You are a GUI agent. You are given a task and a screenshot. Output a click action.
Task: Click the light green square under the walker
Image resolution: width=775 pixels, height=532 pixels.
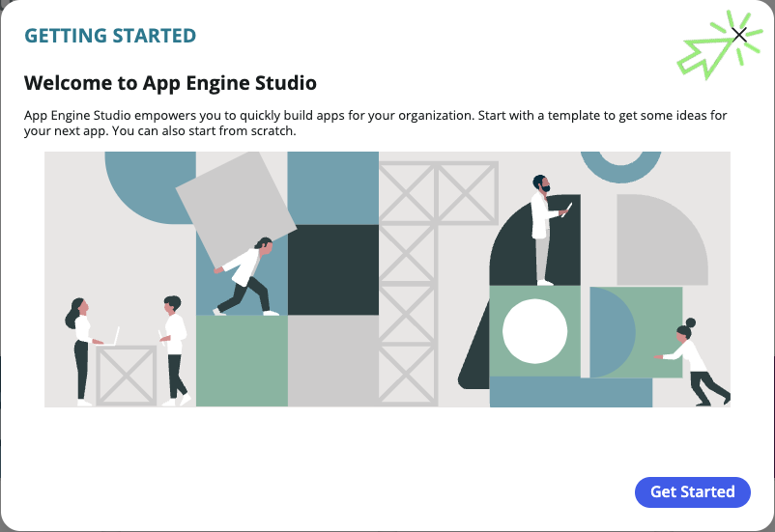[x=242, y=360]
